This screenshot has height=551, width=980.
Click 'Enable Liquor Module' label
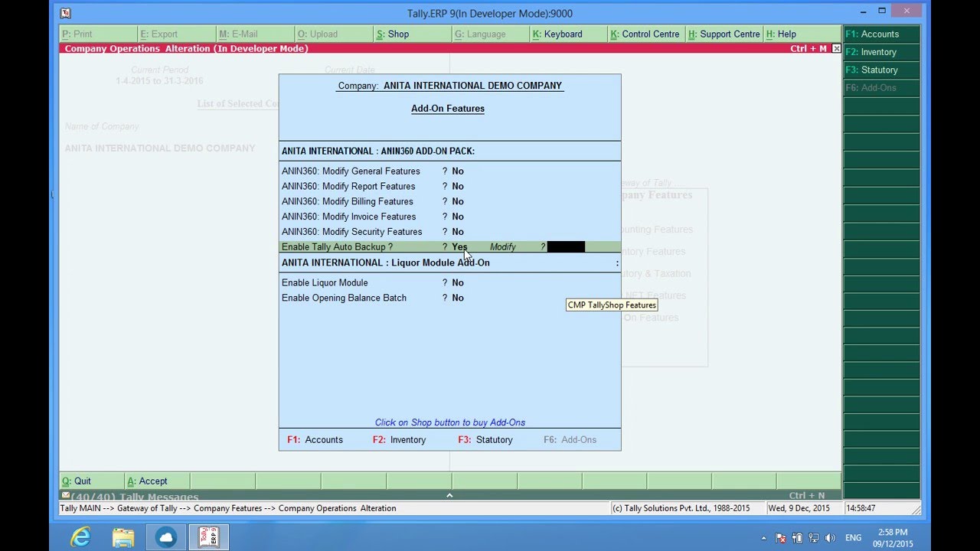pyautogui.click(x=325, y=283)
